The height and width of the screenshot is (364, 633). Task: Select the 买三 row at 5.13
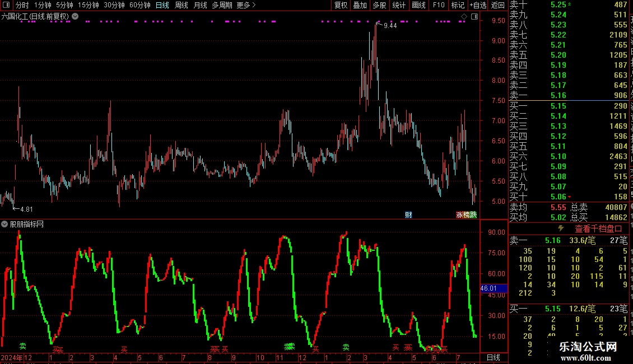[x=569, y=126]
